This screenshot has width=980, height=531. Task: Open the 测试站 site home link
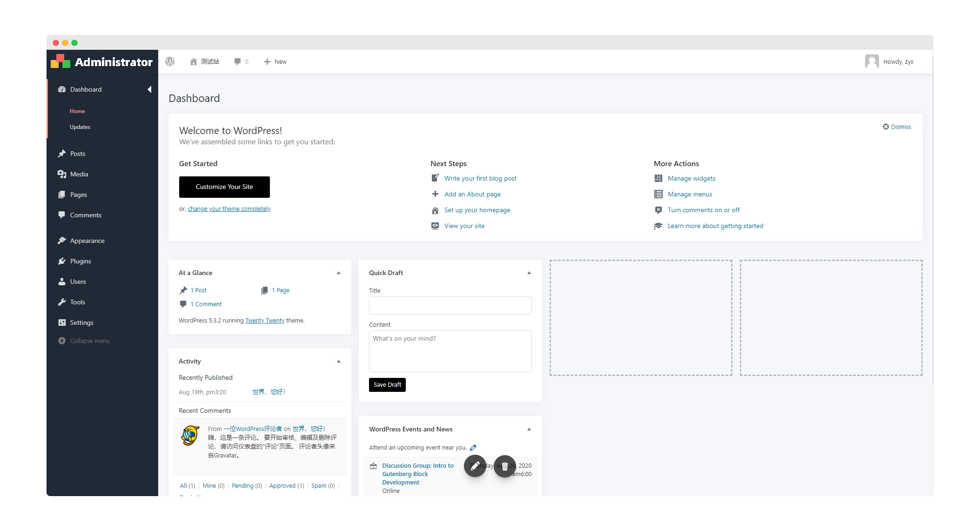(x=204, y=61)
